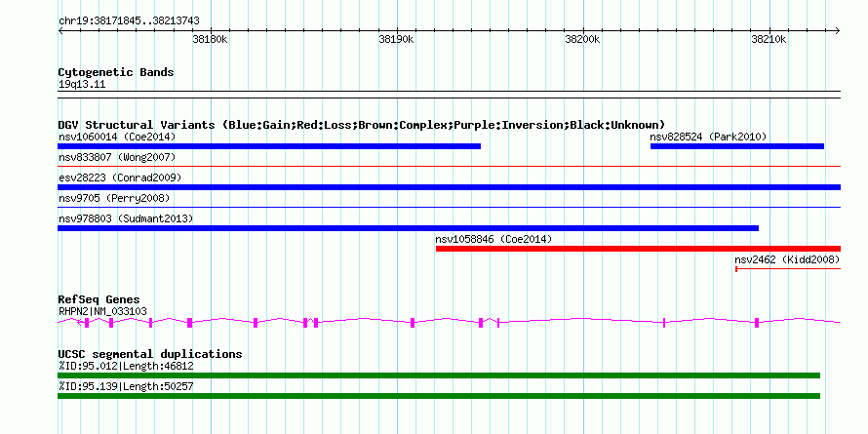Click the 38190k ruler label
Viewport: 868px width, 434px height.
click(396, 40)
